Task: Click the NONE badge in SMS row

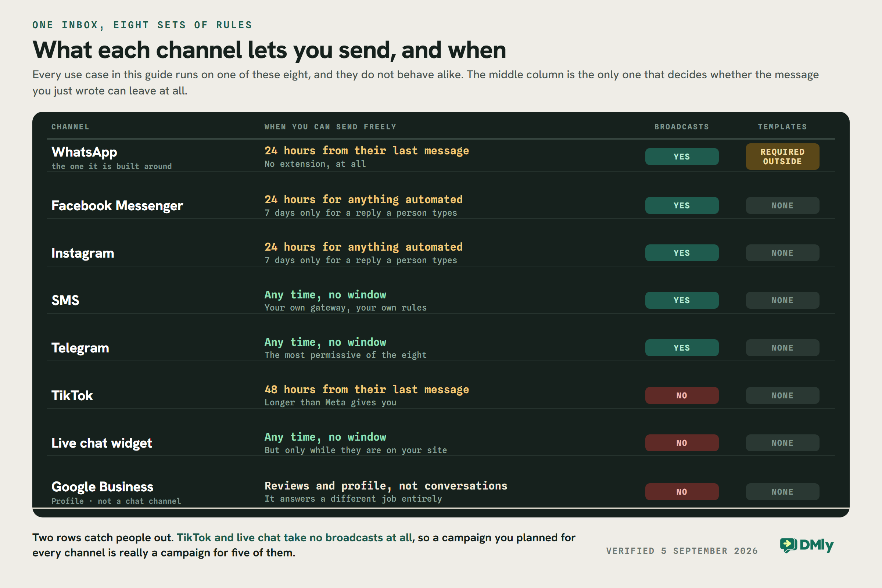Action: point(782,300)
